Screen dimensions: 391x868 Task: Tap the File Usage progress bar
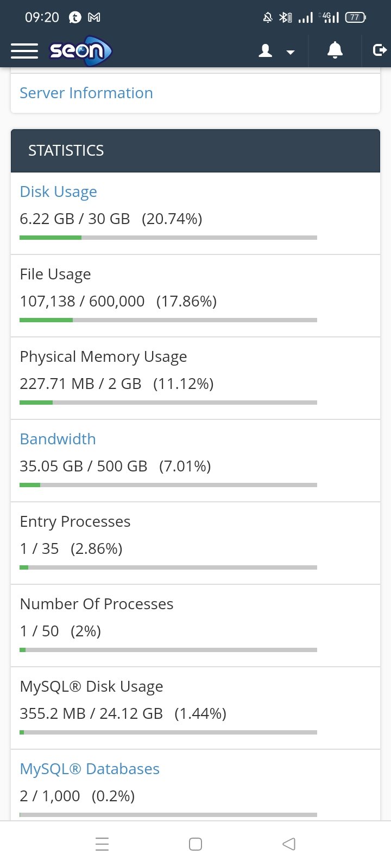click(168, 320)
